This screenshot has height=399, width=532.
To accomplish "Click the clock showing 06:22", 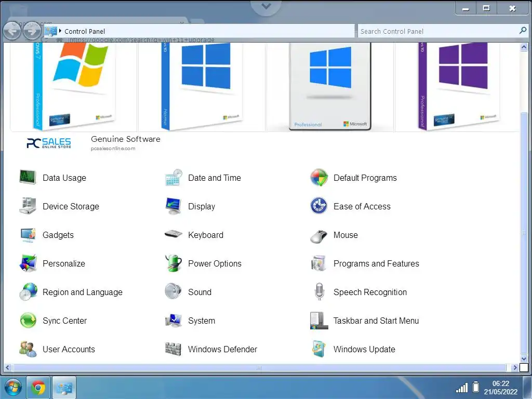I will [501, 383].
